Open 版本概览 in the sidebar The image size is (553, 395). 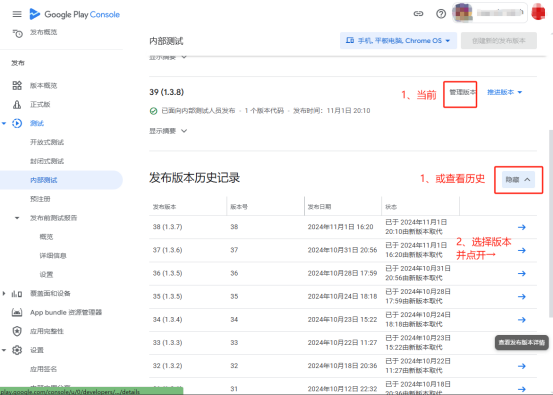(x=43, y=85)
